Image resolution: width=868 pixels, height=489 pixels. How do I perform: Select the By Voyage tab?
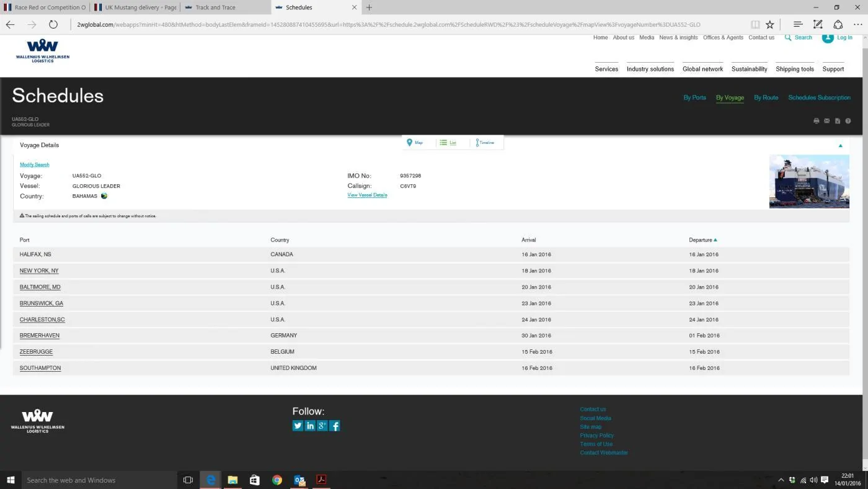tap(730, 97)
